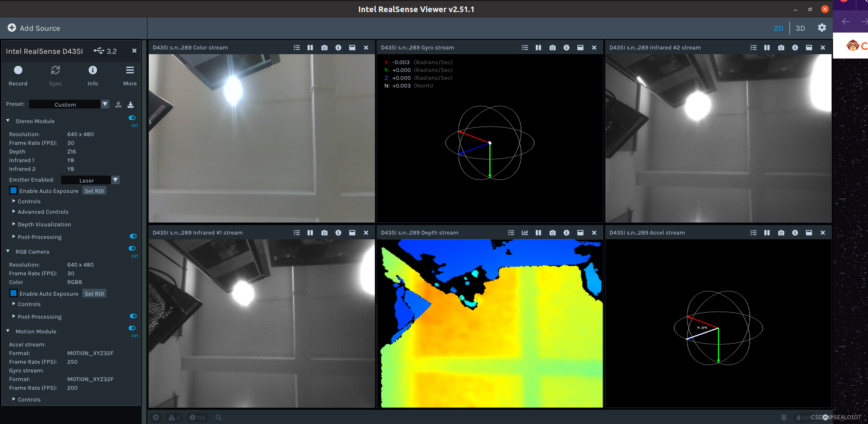Click the RGB8 color format value
The image size is (868, 424).
point(75,282)
